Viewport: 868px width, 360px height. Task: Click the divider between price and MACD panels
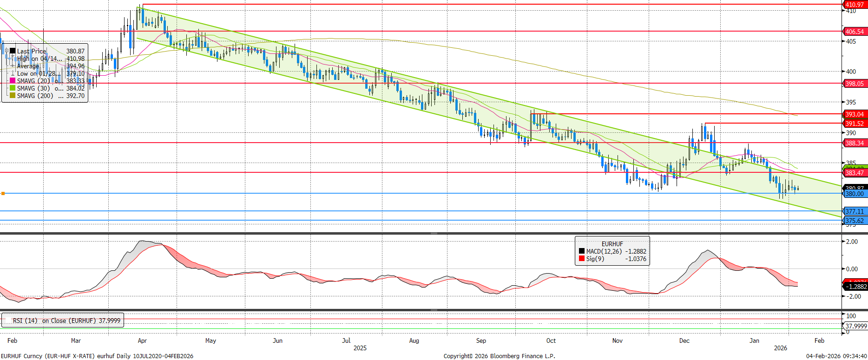click(434, 233)
